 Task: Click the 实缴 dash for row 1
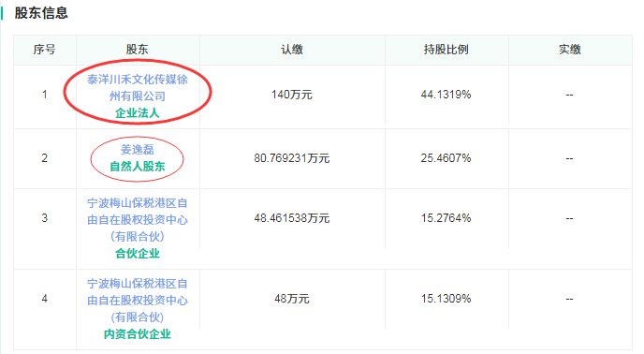click(x=570, y=95)
